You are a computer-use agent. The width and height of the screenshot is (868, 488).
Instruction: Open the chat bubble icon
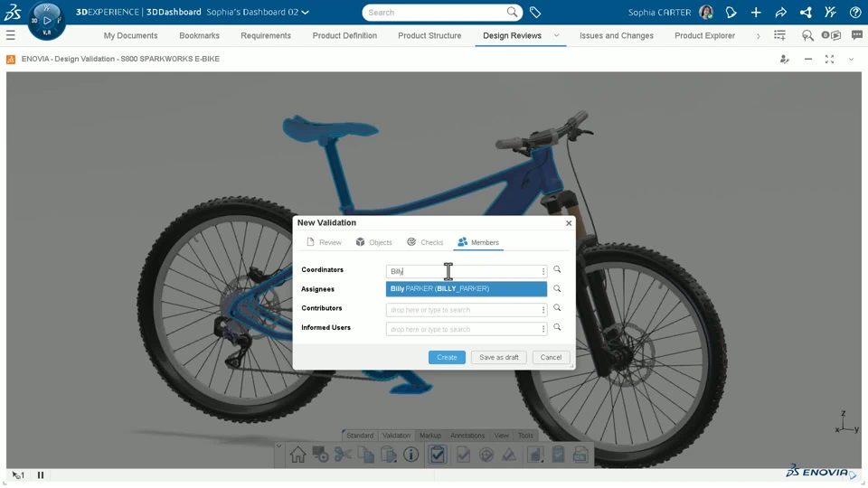(857, 35)
